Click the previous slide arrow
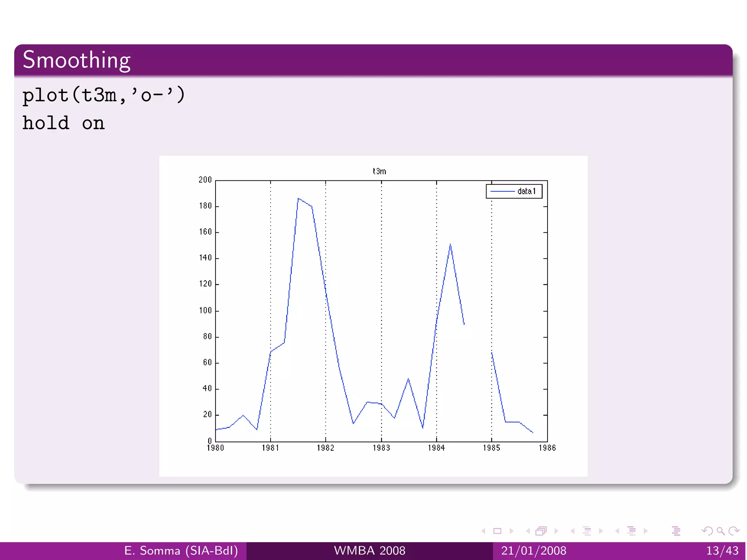 [484, 531]
